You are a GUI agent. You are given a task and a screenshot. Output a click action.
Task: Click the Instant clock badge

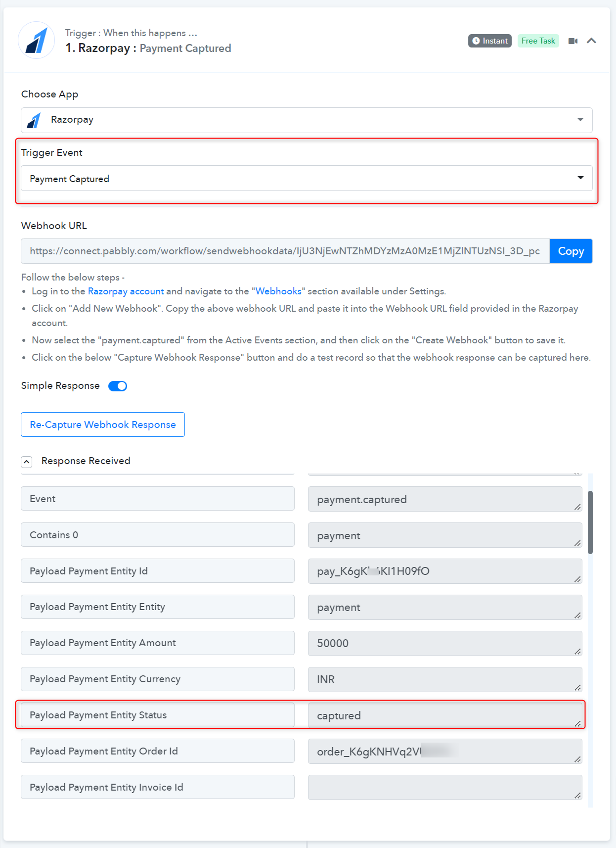click(x=489, y=41)
